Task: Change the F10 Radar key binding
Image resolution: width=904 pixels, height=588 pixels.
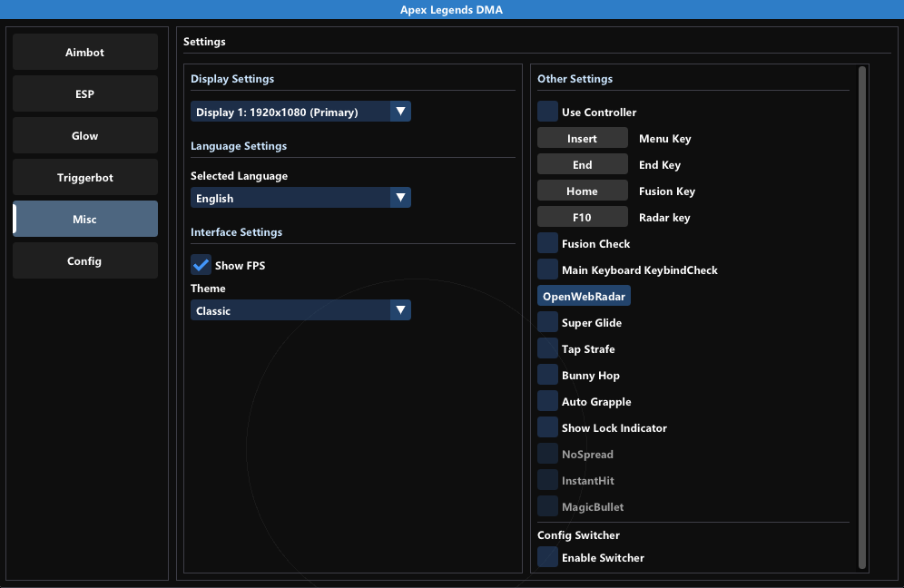Action: [x=582, y=217]
